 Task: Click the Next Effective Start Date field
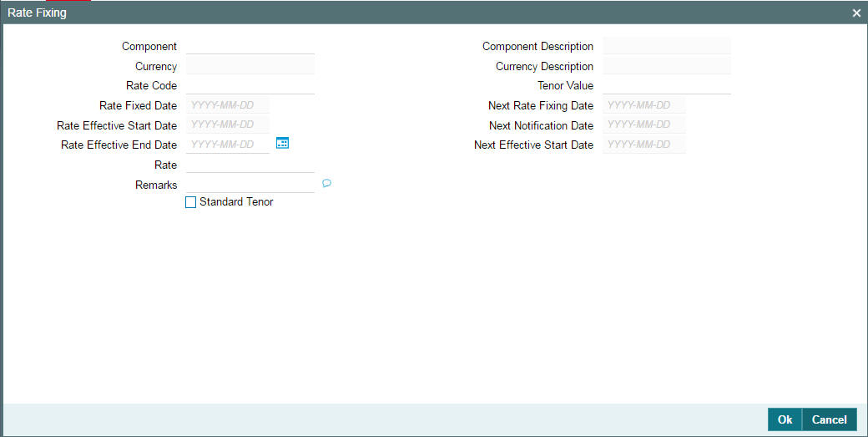(644, 145)
